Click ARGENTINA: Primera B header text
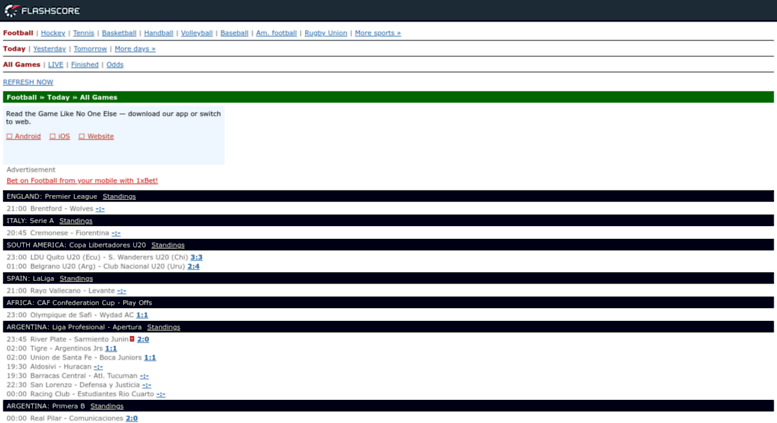The image size is (777, 423). click(x=46, y=406)
